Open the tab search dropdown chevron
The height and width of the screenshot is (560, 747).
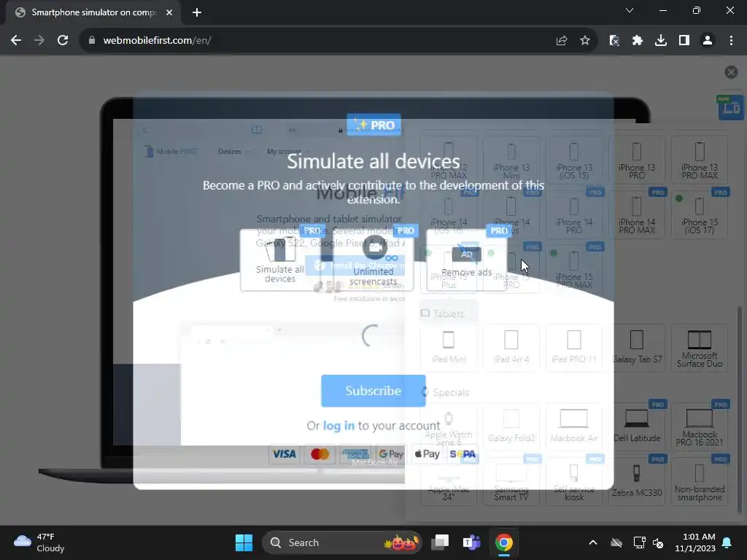pyautogui.click(x=630, y=10)
